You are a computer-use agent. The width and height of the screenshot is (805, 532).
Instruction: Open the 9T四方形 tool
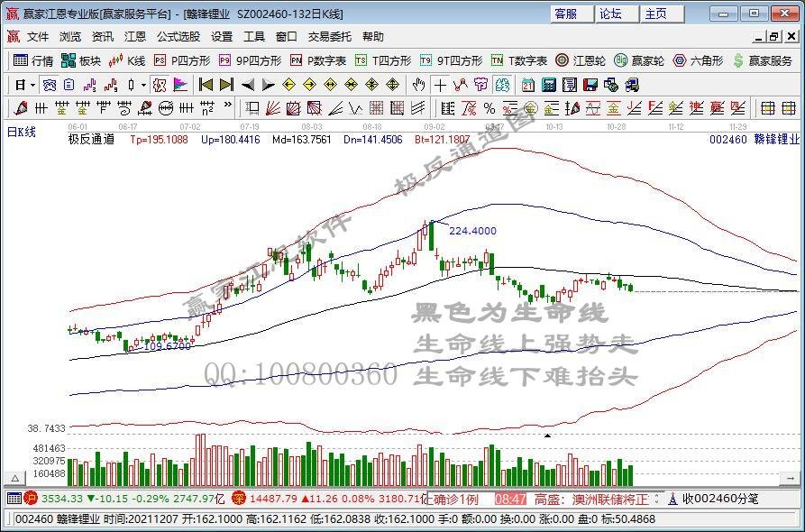point(452,60)
